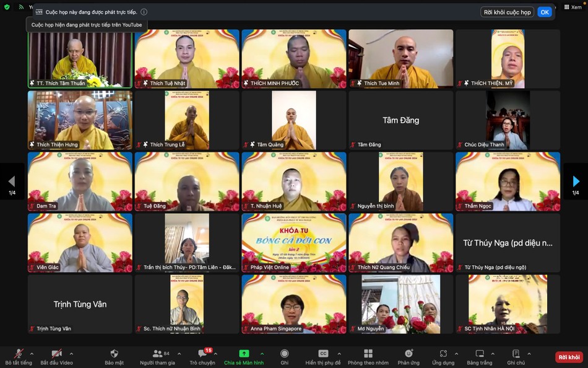The width and height of the screenshot is (588, 368).
Task: Show the Người tham gia participants list
Action: click(x=158, y=352)
